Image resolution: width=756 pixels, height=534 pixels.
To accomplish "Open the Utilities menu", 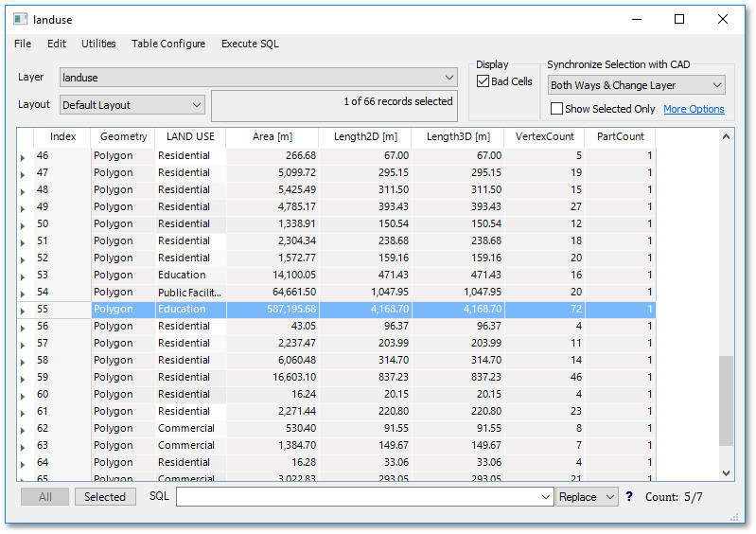I will pos(98,44).
